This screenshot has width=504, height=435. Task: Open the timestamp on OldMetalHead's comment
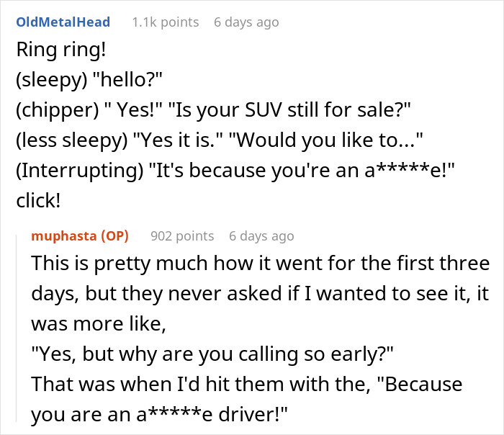tap(246, 22)
